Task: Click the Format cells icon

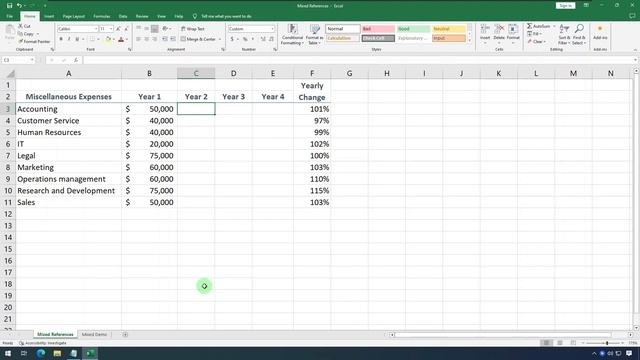Action: tap(513, 29)
